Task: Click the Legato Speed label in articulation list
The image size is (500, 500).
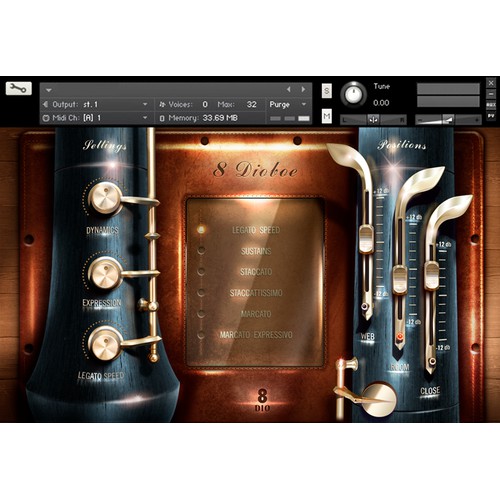Action: point(256,230)
